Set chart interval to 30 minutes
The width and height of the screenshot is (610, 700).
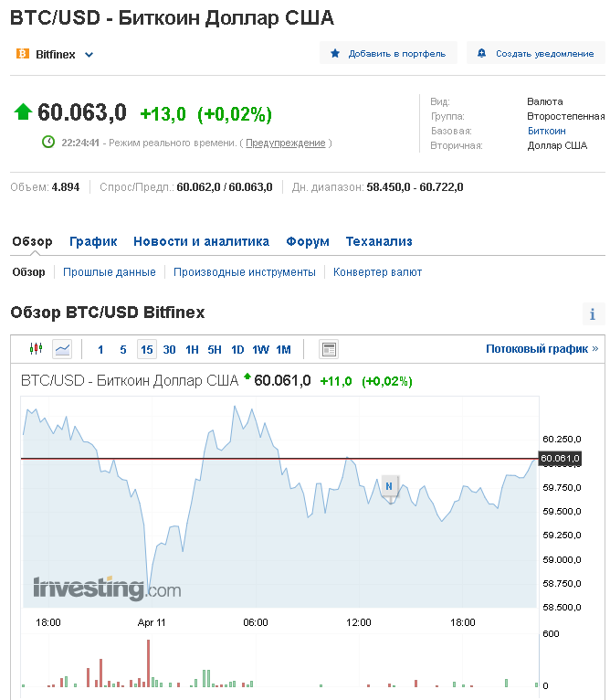coord(169,350)
